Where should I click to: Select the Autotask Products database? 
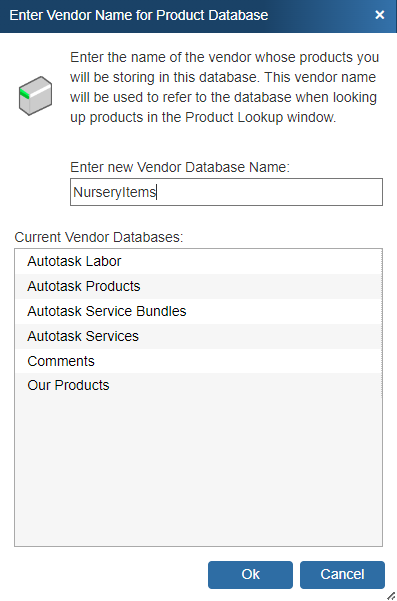198,286
